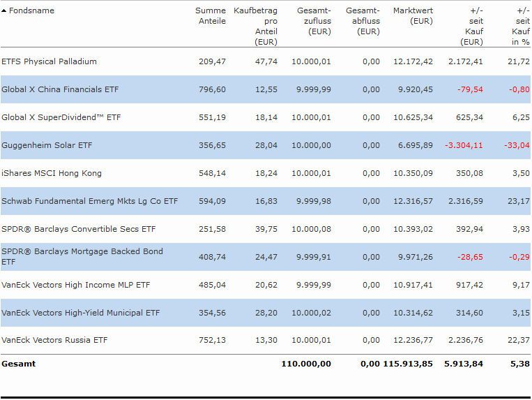The image size is (532, 400).
Task: Sort by Marktwert (EUR) header
Action: (x=413, y=15)
